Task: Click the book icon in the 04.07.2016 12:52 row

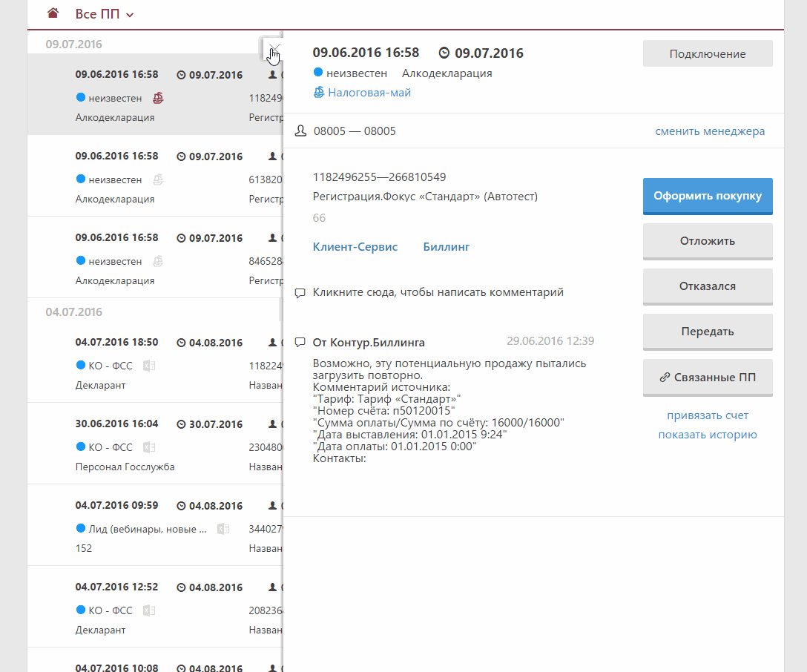Action: (x=149, y=610)
